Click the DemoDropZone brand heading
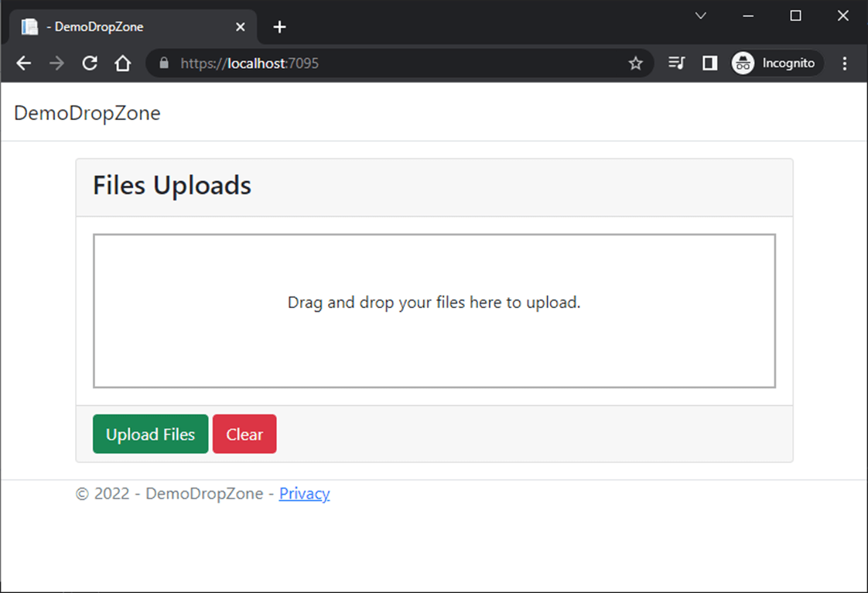The image size is (868, 593). coord(87,113)
